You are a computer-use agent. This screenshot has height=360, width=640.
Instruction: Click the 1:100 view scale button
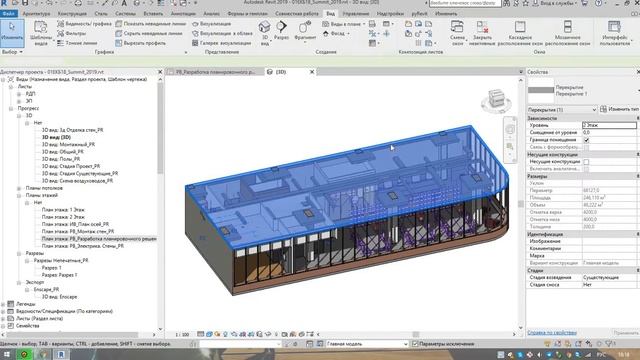pyautogui.click(x=182, y=334)
